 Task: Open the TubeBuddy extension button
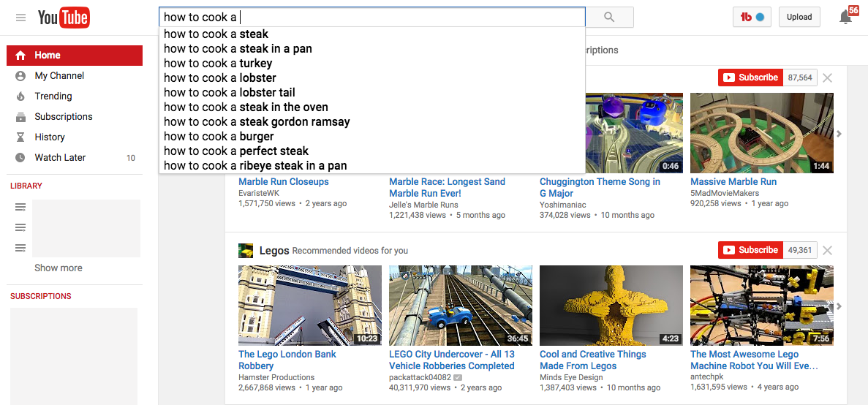point(752,17)
